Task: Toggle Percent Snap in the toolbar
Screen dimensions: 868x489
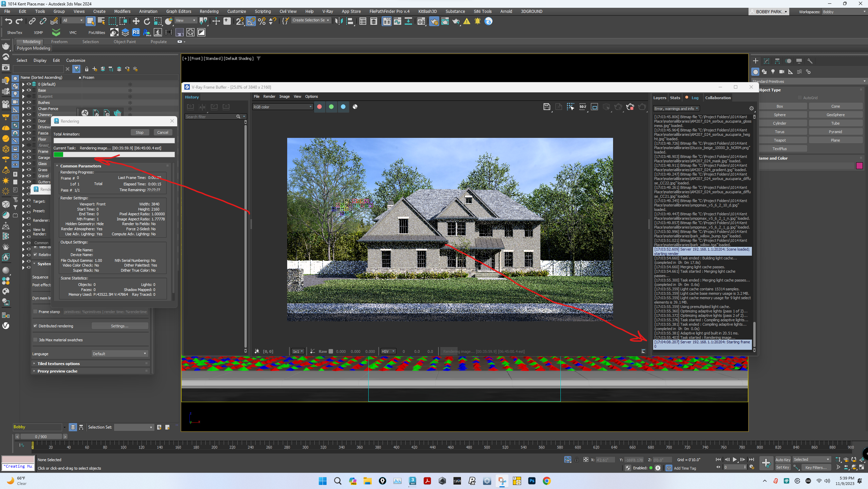Action: [x=262, y=21]
